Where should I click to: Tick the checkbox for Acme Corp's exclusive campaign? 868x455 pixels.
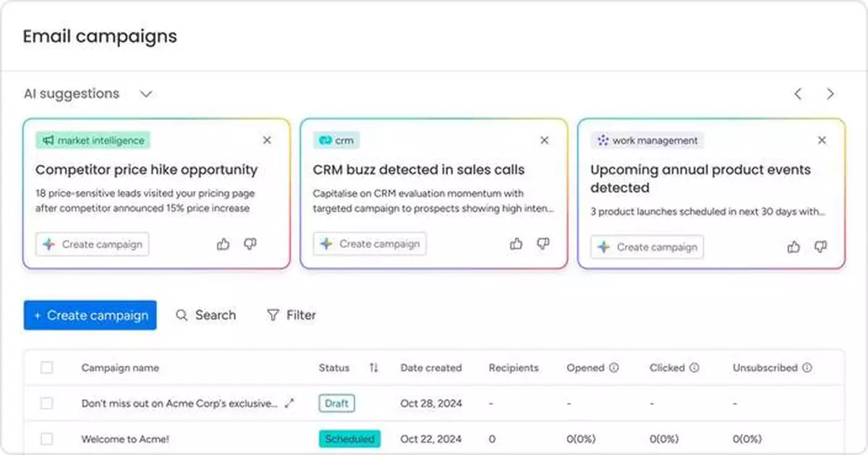[x=47, y=403]
